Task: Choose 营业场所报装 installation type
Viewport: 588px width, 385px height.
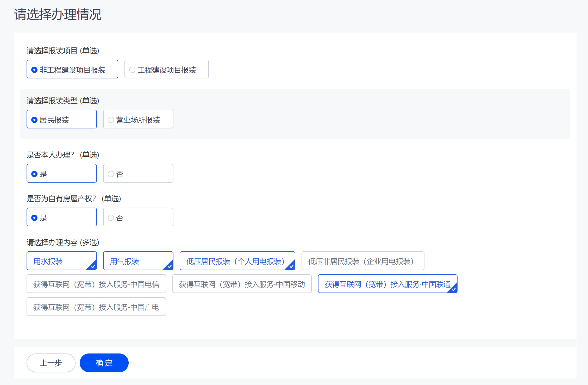Action: 138,119
